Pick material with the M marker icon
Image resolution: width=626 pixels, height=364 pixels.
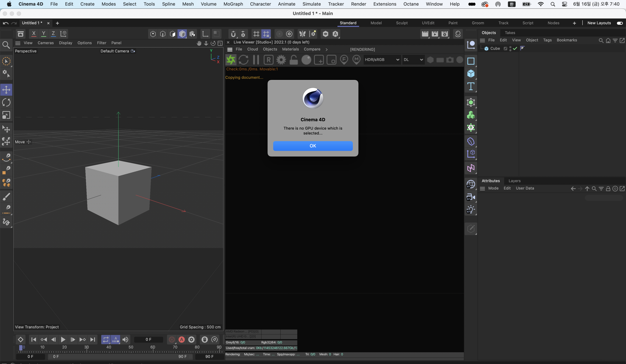click(356, 60)
